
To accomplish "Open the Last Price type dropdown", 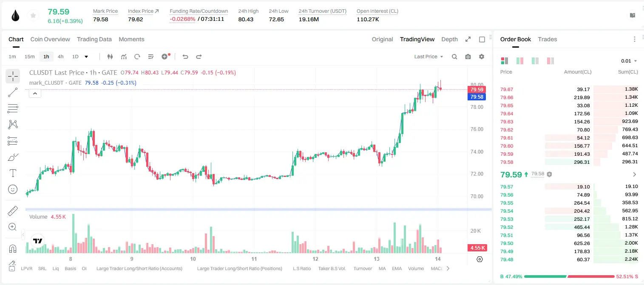I will 428,57.
